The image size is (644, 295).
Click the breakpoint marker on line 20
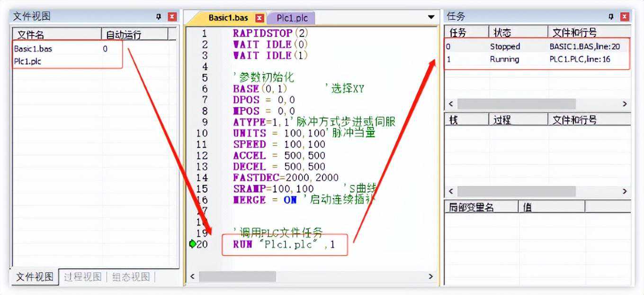coord(192,244)
